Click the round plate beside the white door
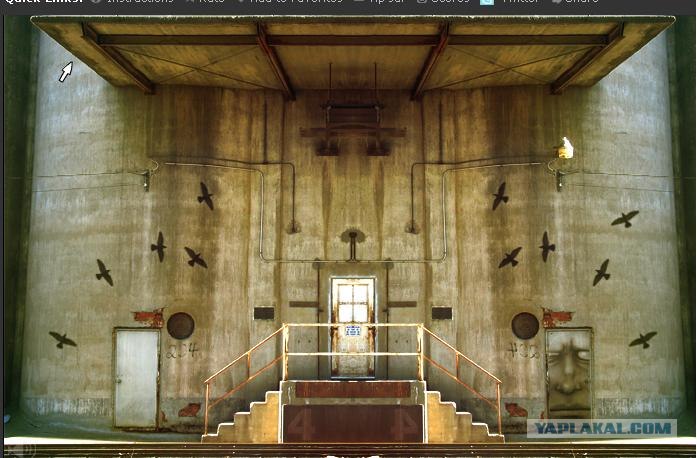The height and width of the screenshot is (458, 697). [180, 325]
